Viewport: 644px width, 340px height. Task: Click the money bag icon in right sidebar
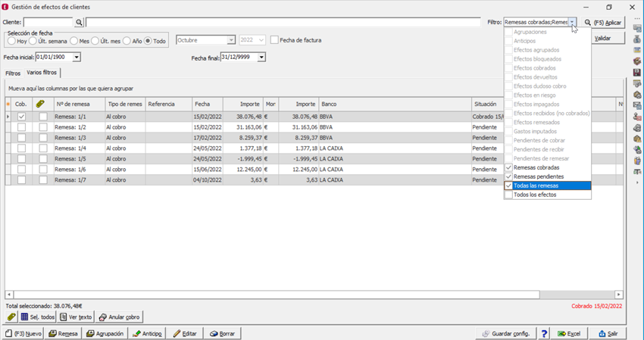pos(637,39)
